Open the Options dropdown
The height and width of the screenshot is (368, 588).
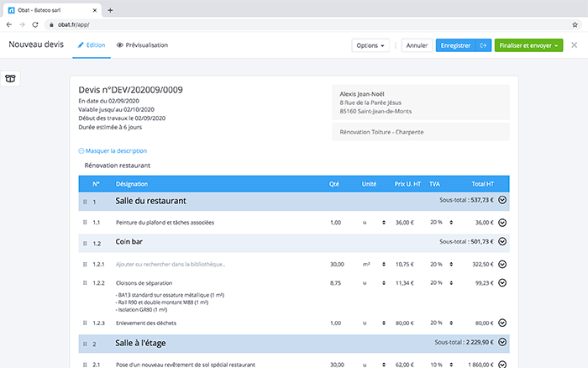click(370, 45)
